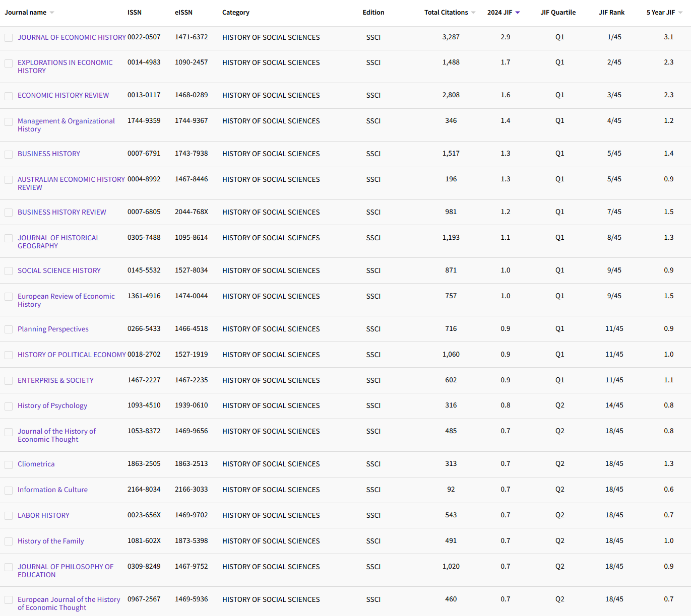
Task: Click eISSN value 2044-768X
Action: [192, 212]
